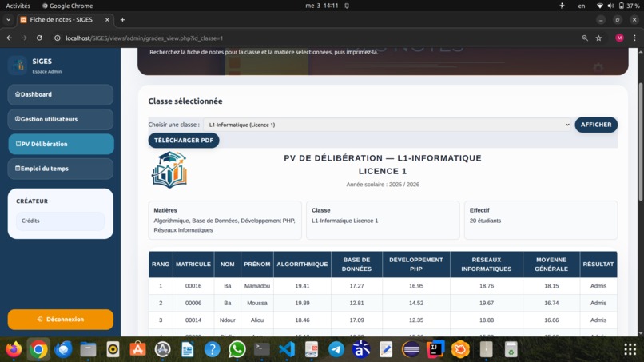
Task: Click the prénom Moussa cell
Action: click(x=257, y=303)
